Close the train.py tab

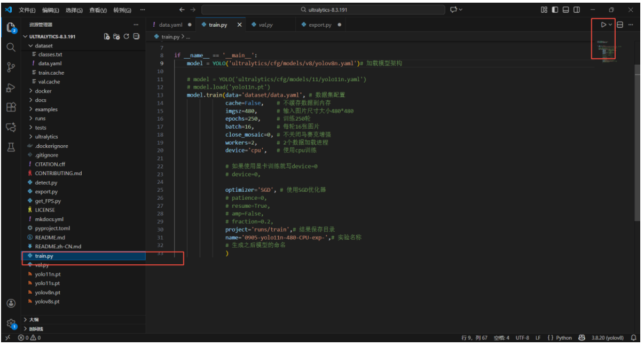tap(239, 25)
